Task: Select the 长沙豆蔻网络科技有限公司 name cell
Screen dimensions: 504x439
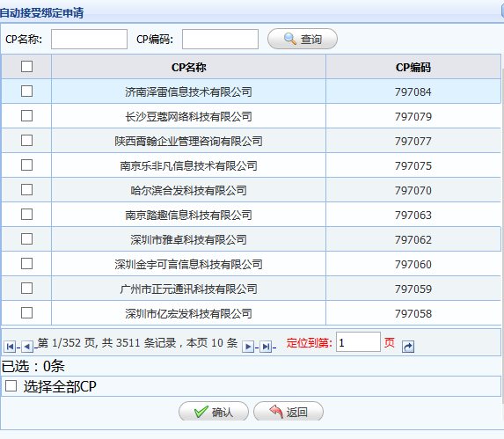Action: coord(188,116)
